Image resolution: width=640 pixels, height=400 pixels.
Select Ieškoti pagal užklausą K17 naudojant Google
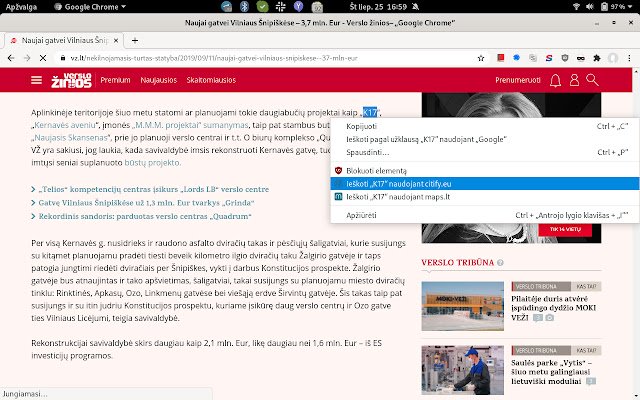485,139
